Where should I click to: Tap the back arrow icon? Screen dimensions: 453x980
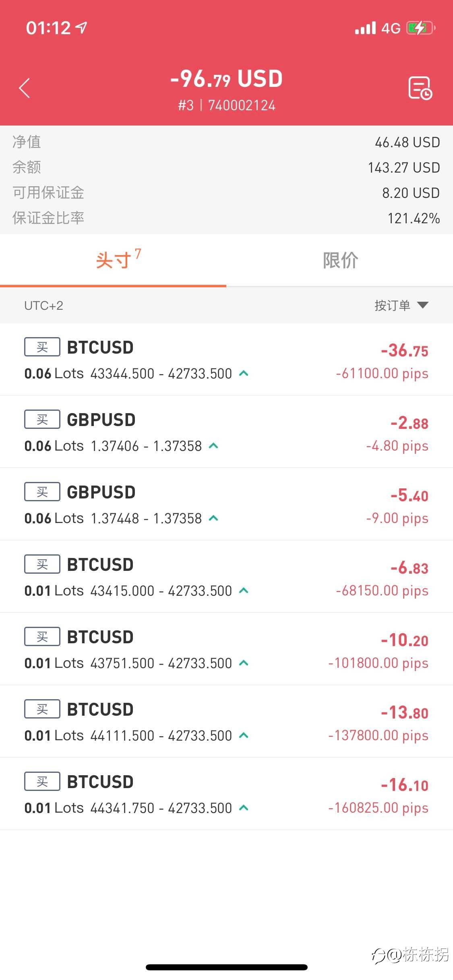pos(25,88)
